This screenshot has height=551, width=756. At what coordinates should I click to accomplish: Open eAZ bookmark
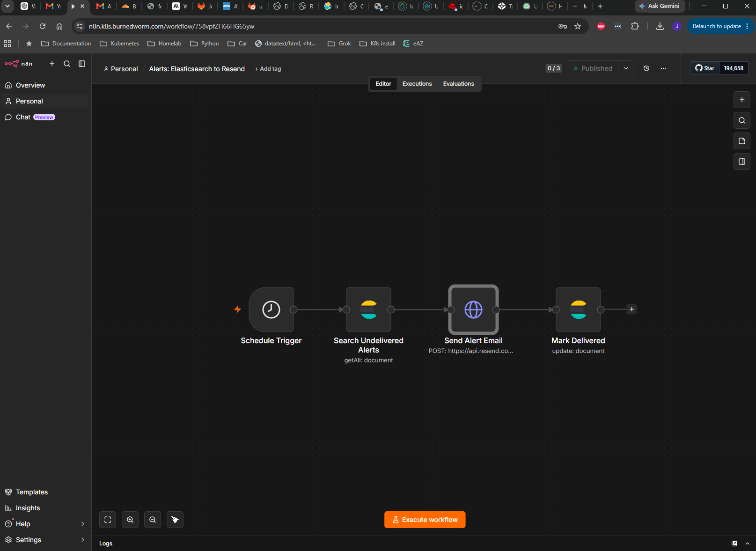413,44
